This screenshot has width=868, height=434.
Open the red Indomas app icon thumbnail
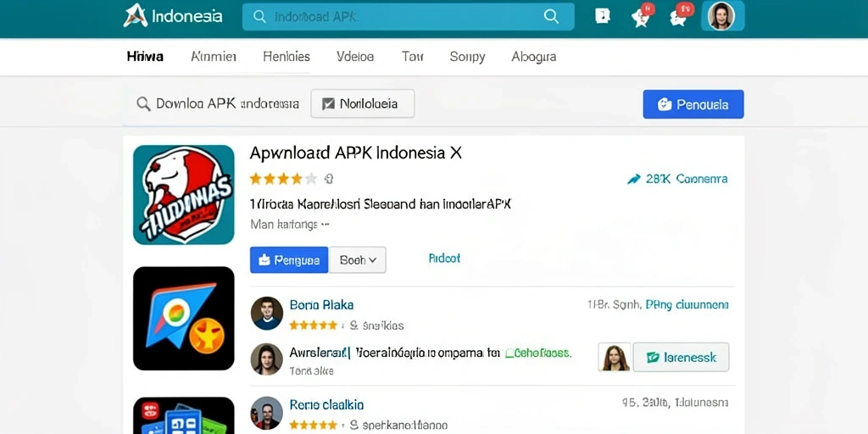(184, 194)
